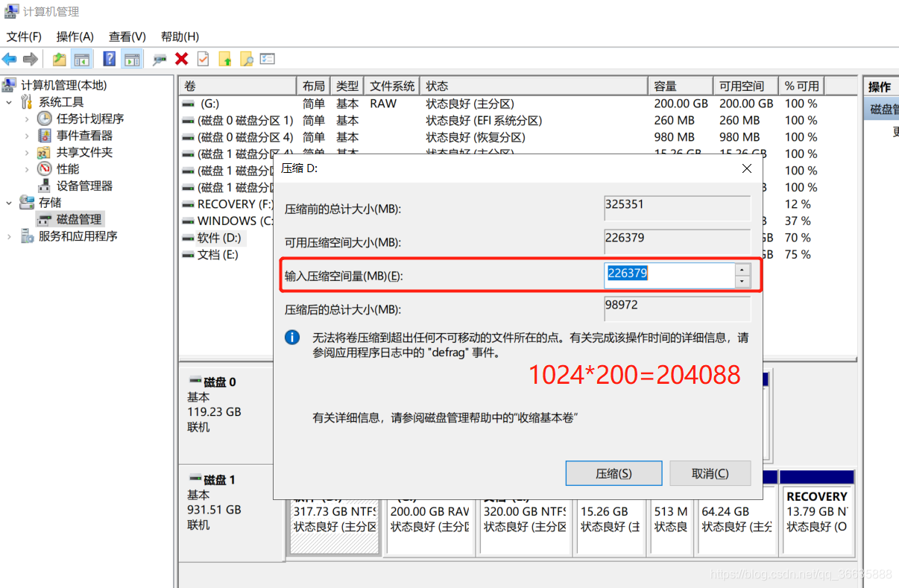Click the checklist settings toolbar icon
The height and width of the screenshot is (588, 899).
(268, 59)
